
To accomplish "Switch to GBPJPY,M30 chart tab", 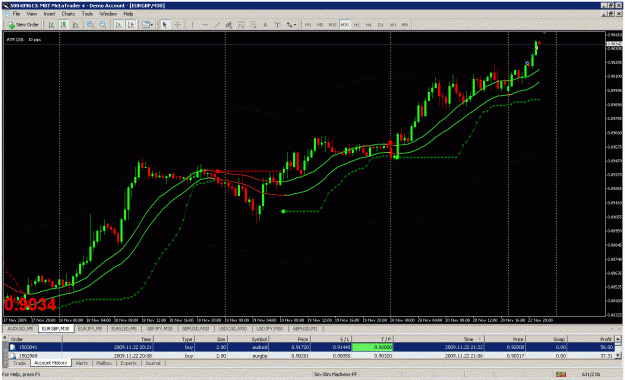I will click(159, 329).
